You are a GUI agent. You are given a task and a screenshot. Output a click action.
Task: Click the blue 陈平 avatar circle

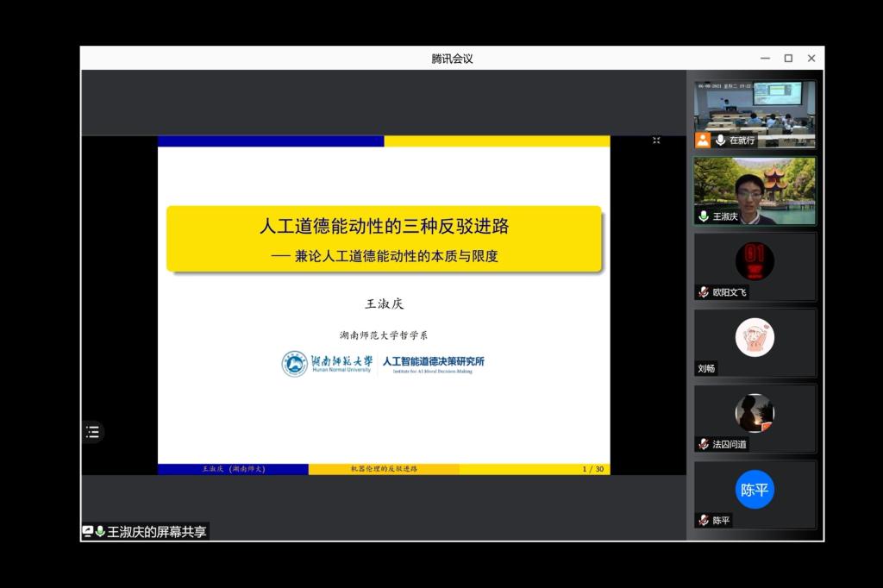click(755, 490)
